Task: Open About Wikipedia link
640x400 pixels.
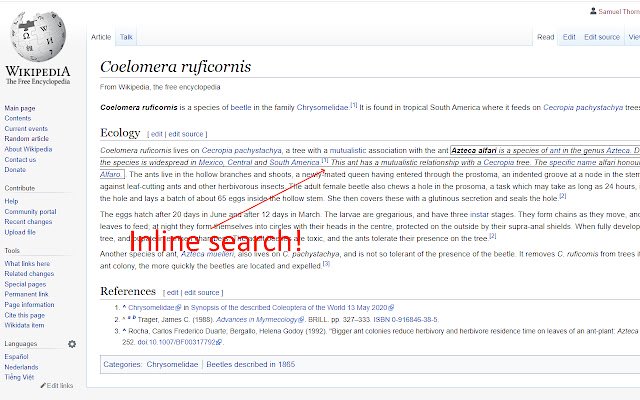Action: (x=28, y=149)
